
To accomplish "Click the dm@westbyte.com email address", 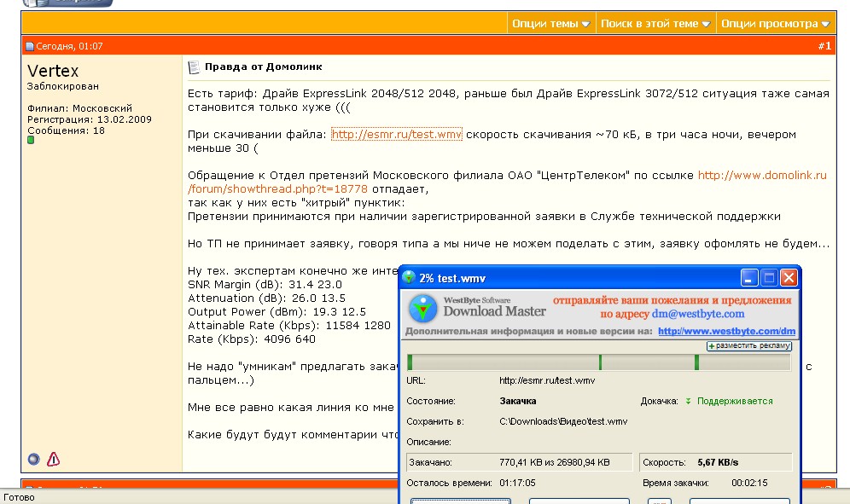I will [x=698, y=314].
